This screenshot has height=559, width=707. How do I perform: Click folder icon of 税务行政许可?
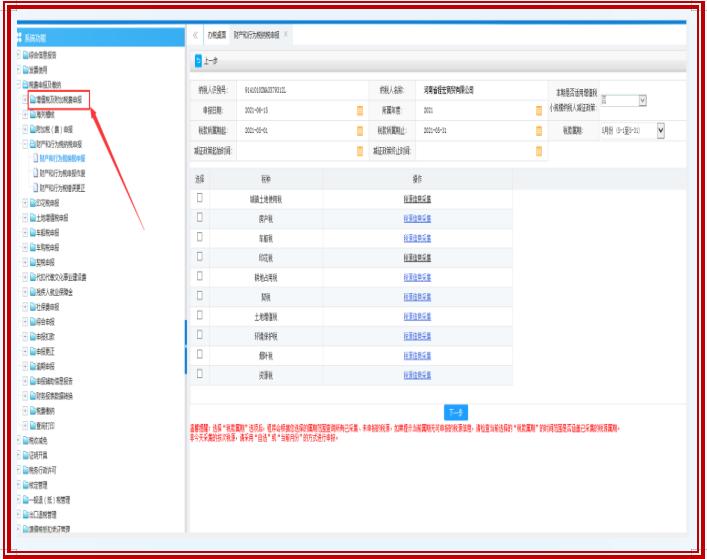(25, 470)
